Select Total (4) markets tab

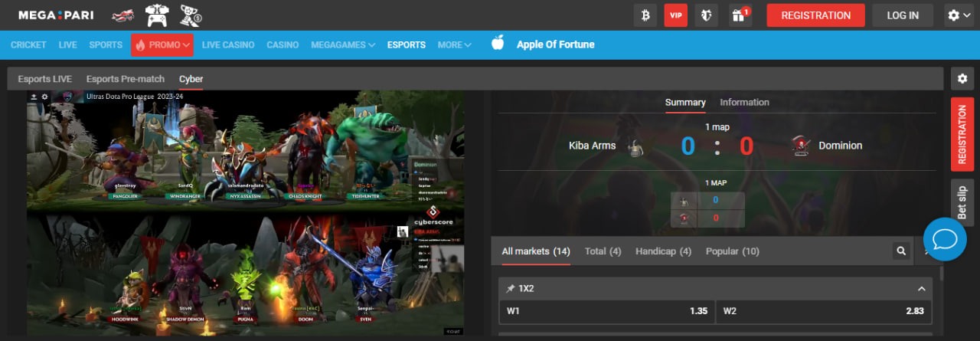603,251
